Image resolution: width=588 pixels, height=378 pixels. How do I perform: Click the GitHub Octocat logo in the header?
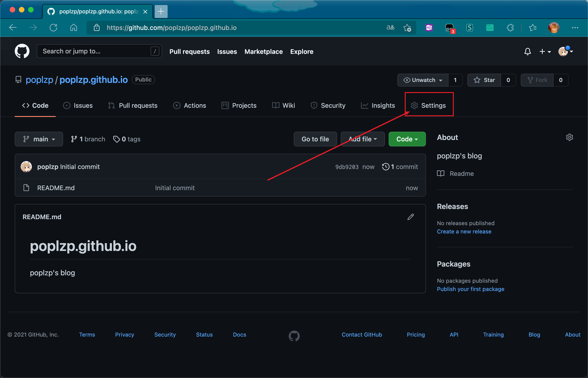(x=22, y=51)
